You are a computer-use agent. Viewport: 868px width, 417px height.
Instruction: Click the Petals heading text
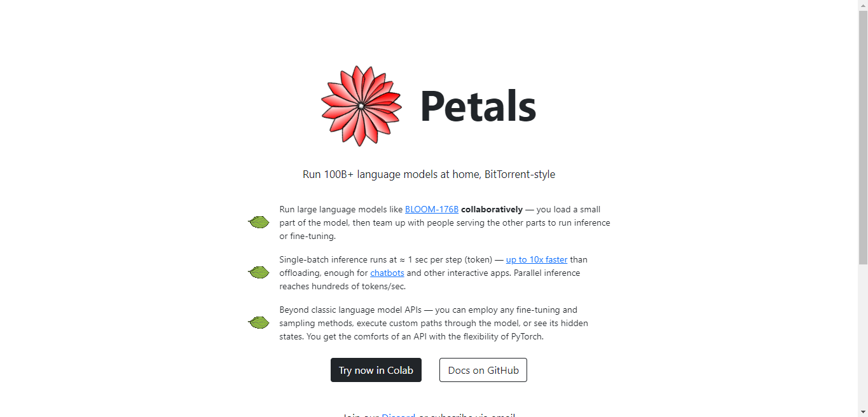click(478, 106)
